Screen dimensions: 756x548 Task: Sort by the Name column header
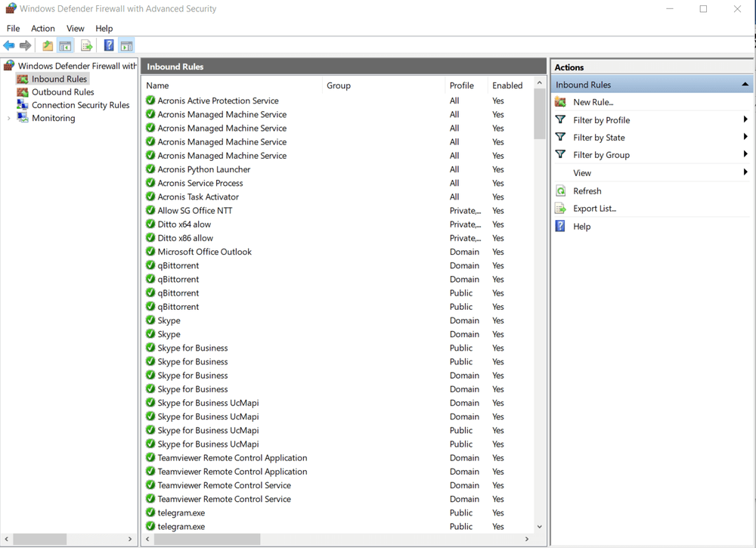pyautogui.click(x=234, y=85)
